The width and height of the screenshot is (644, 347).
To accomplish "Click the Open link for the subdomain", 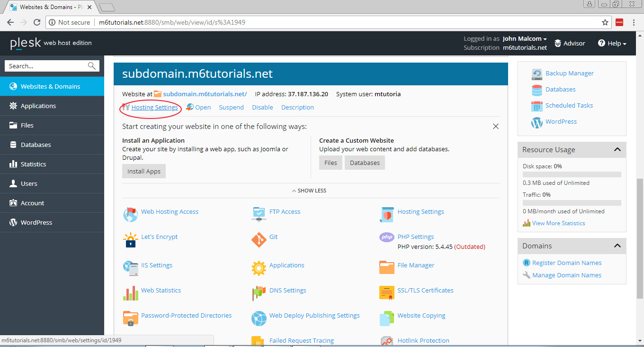I will [203, 108].
